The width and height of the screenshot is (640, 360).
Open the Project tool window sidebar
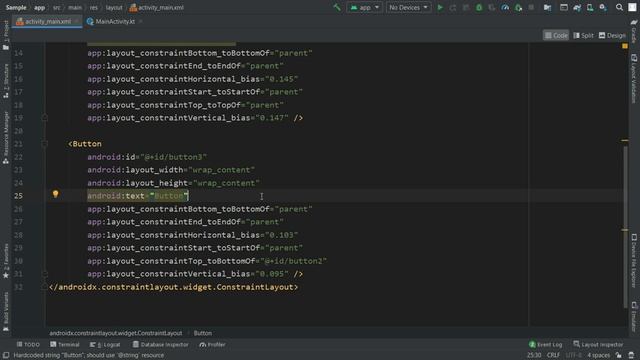pyautogui.click(x=6, y=35)
